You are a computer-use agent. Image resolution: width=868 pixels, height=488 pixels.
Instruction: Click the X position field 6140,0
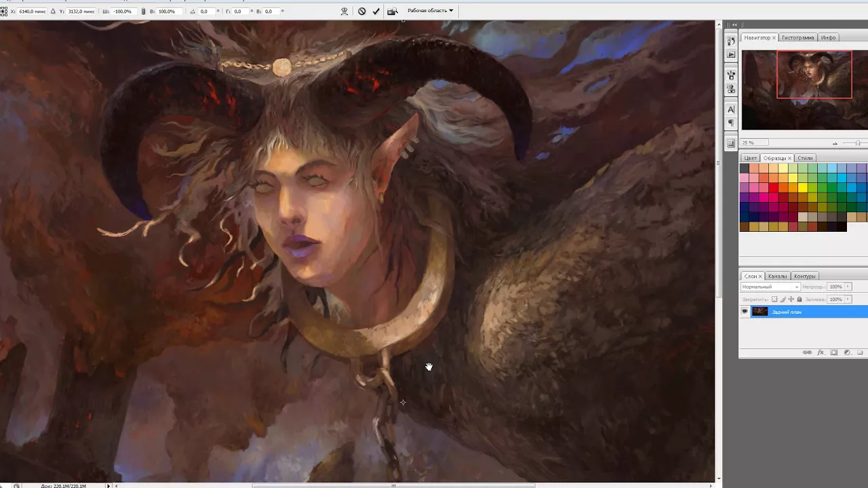[x=31, y=12]
